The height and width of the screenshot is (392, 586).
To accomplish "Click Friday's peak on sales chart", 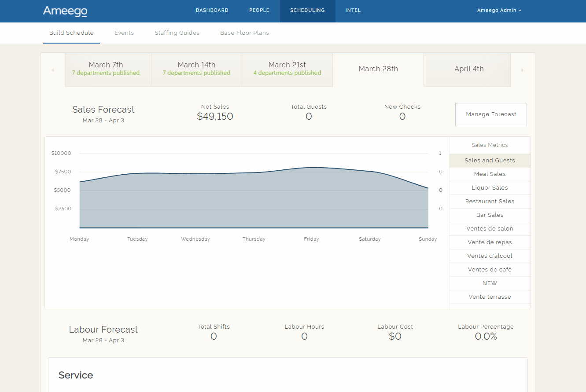I will click(x=312, y=168).
